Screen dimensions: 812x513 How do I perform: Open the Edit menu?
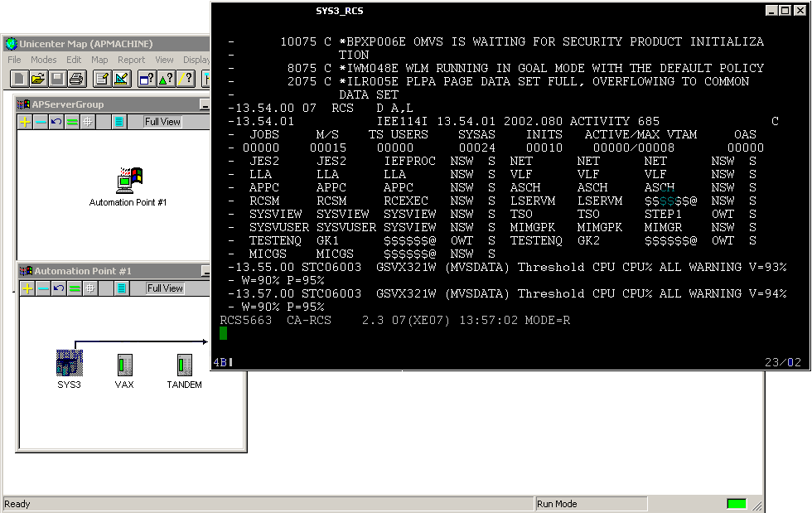click(74, 60)
